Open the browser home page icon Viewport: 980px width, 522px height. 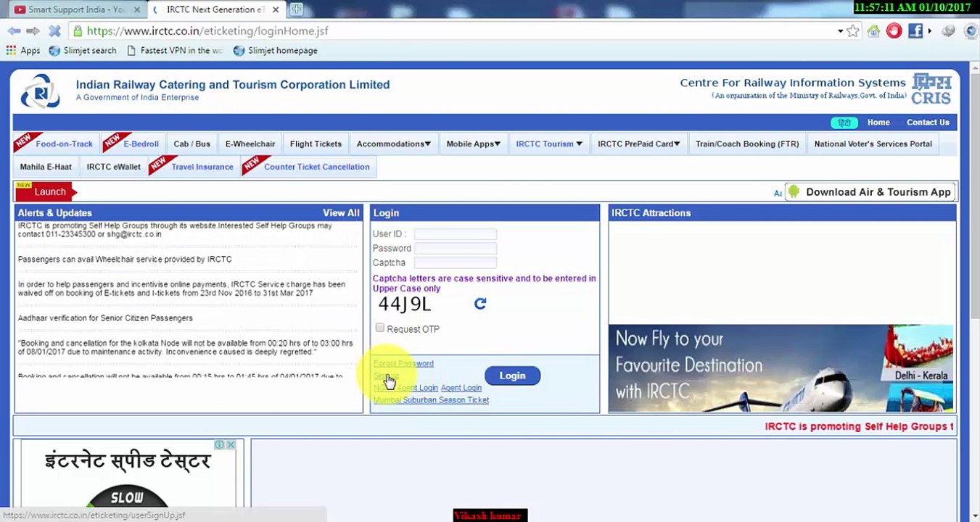click(x=873, y=31)
